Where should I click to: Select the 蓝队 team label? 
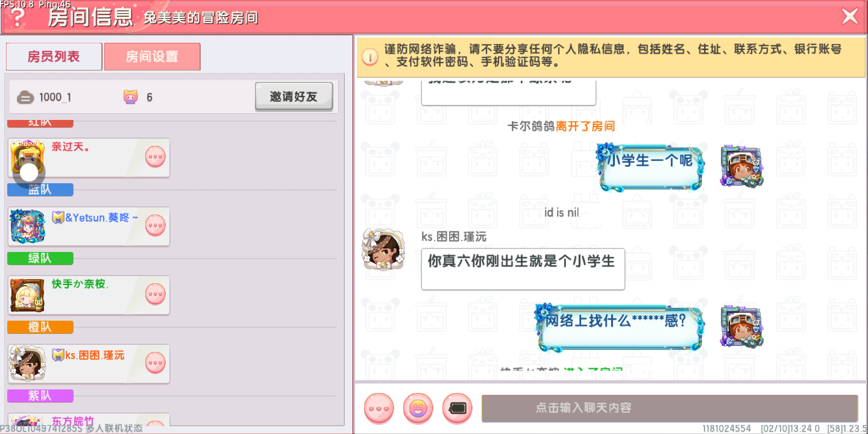pos(40,190)
